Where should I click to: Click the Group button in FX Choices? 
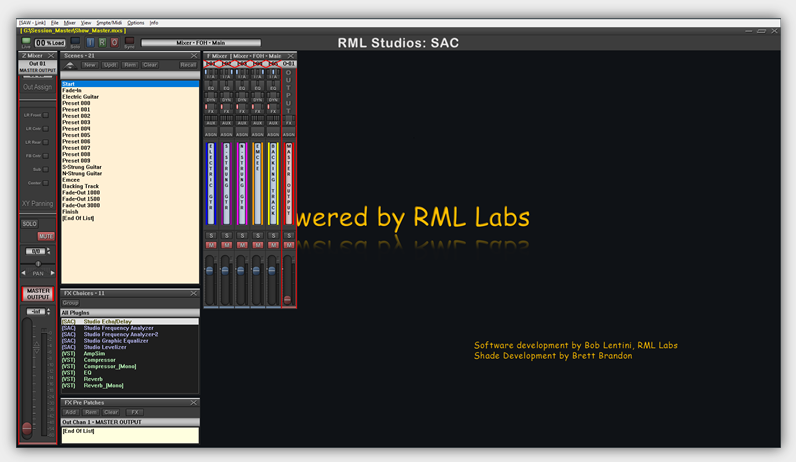(71, 303)
